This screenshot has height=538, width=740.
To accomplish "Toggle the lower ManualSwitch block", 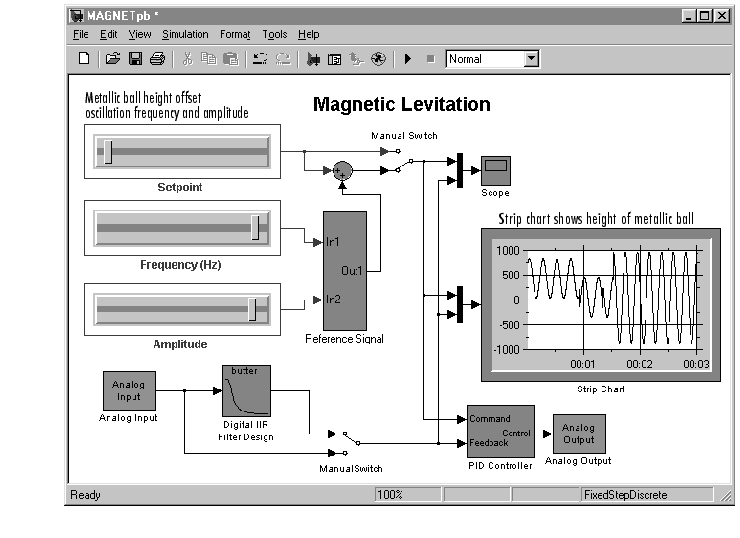I will [x=345, y=443].
